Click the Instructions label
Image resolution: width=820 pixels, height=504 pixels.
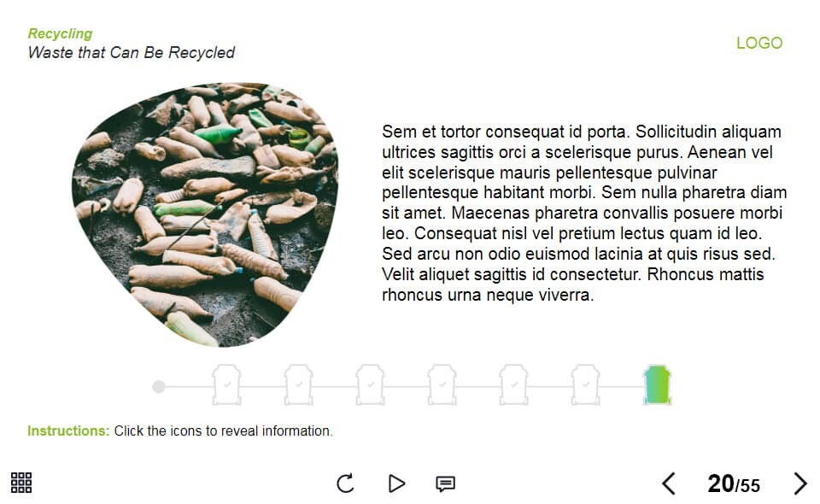coord(68,431)
